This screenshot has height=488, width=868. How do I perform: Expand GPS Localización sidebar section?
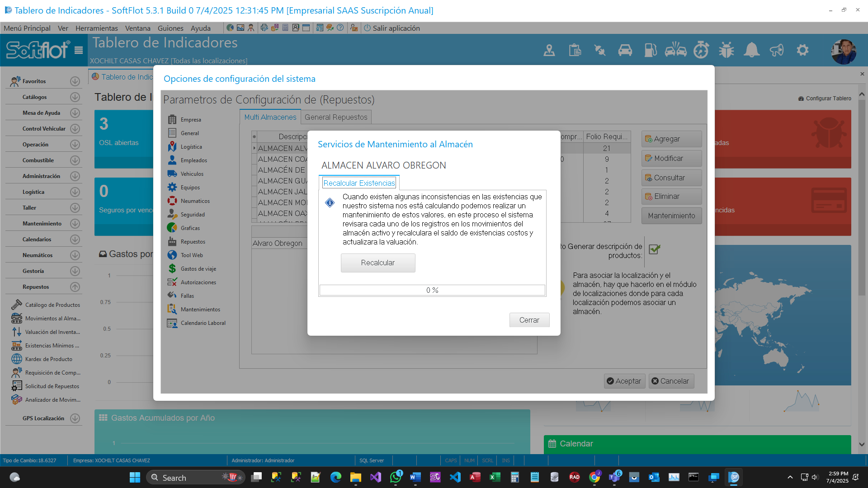coord(75,418)
